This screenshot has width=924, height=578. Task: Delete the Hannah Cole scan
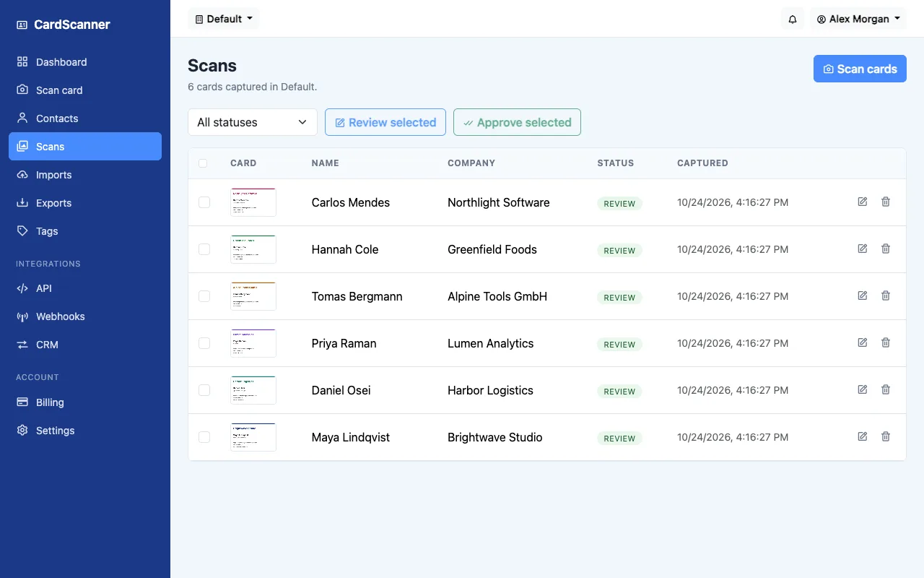pyautogui.click(x=886, y=249)
